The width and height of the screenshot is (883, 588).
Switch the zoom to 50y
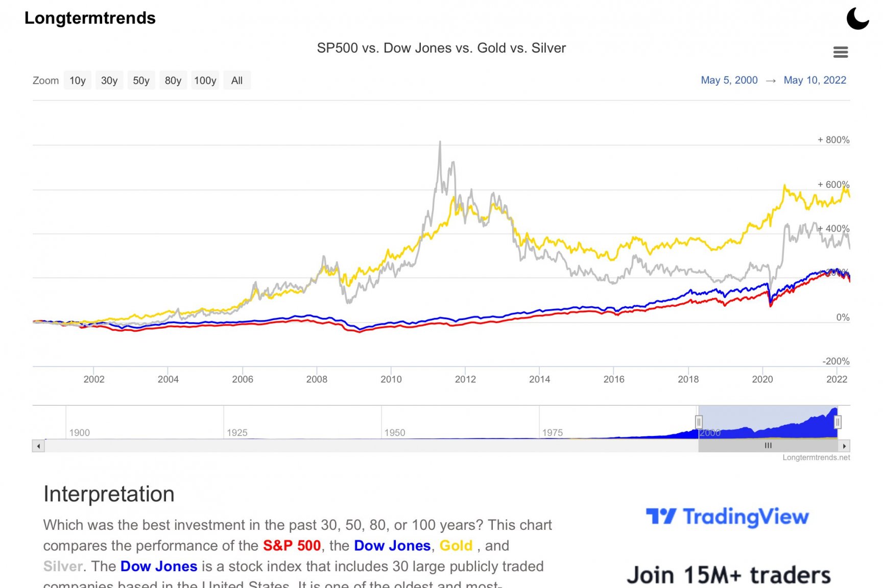click(141, 81)
